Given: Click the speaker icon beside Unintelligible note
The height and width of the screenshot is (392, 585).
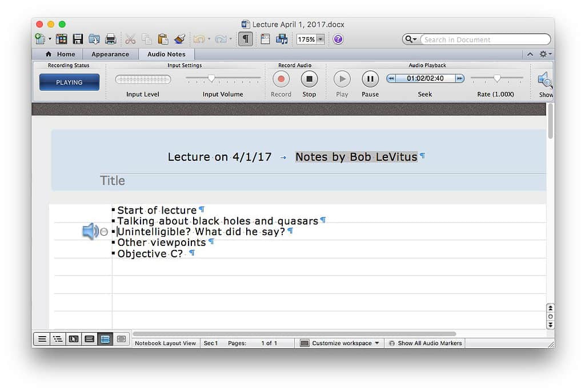Looking at the screenshot, I should click(x=90, y=232).
